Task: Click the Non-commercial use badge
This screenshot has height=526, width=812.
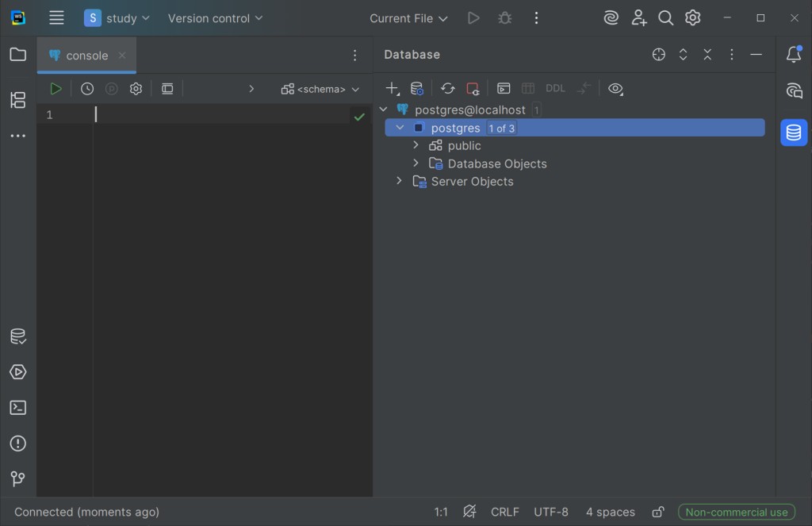Action: pyautogui.click(x=737, y=512)
